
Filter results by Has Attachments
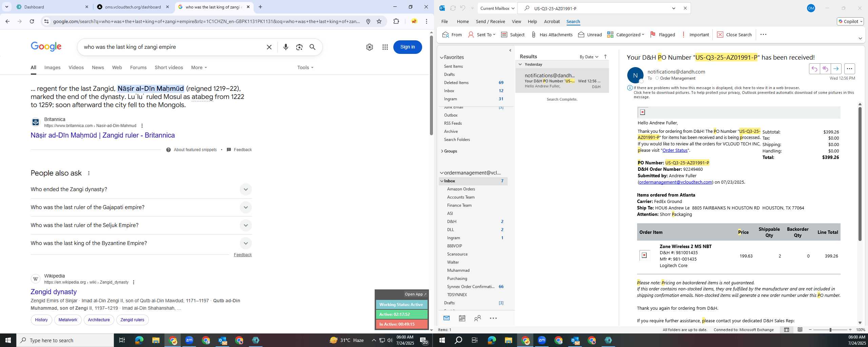[x=552, y=35]
